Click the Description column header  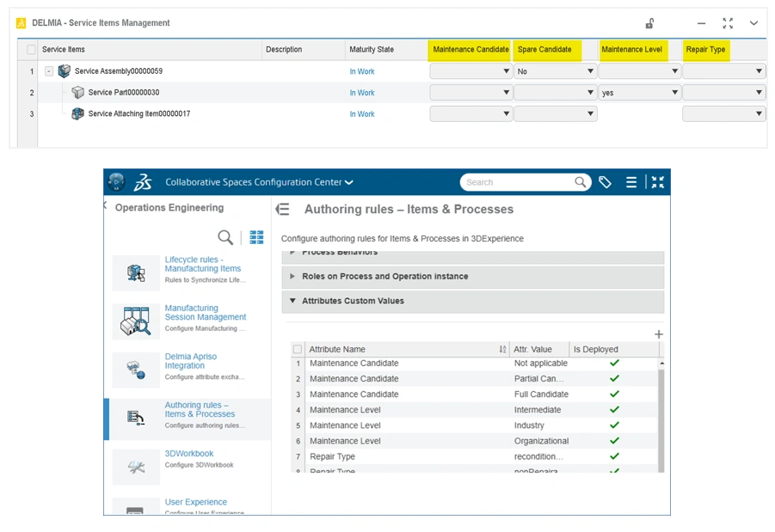(284, 49)
